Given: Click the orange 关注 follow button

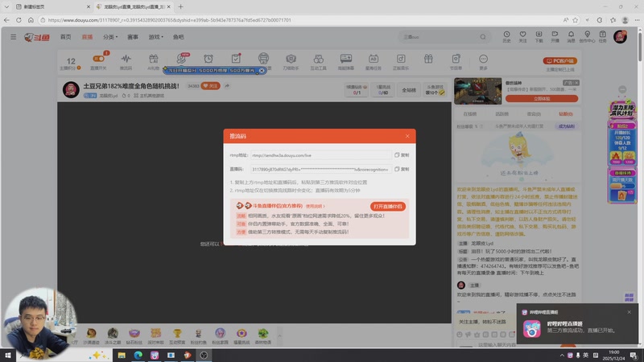Looking at the screenshot, I should coord(211,86).
